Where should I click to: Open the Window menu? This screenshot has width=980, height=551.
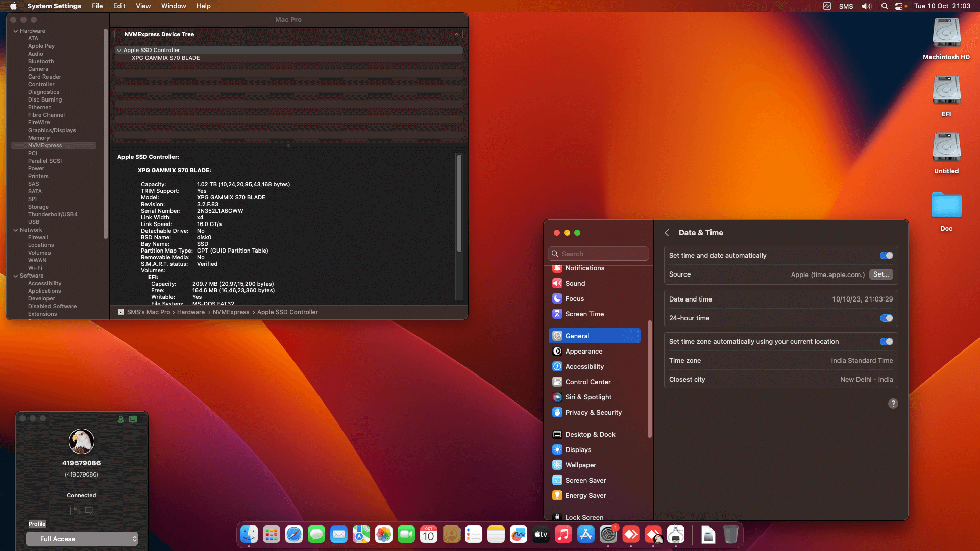[173, 6]
